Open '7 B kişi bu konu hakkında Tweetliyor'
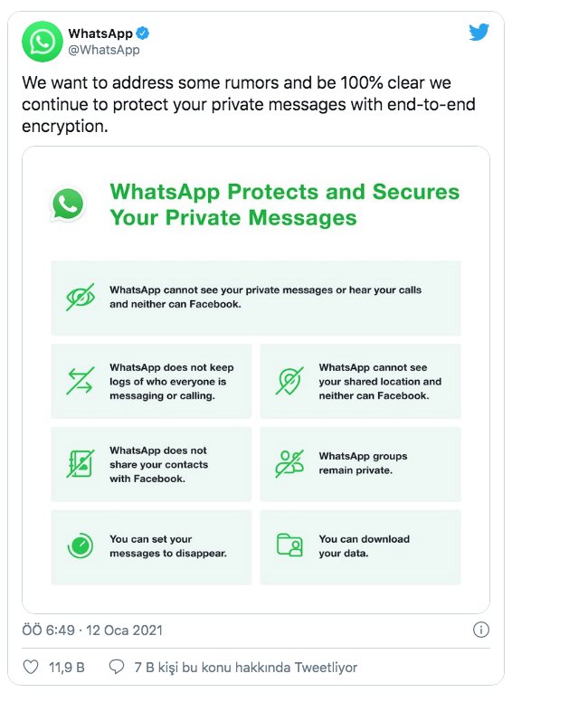The height and width of the screenshot is (702, 588). [246, 667]
